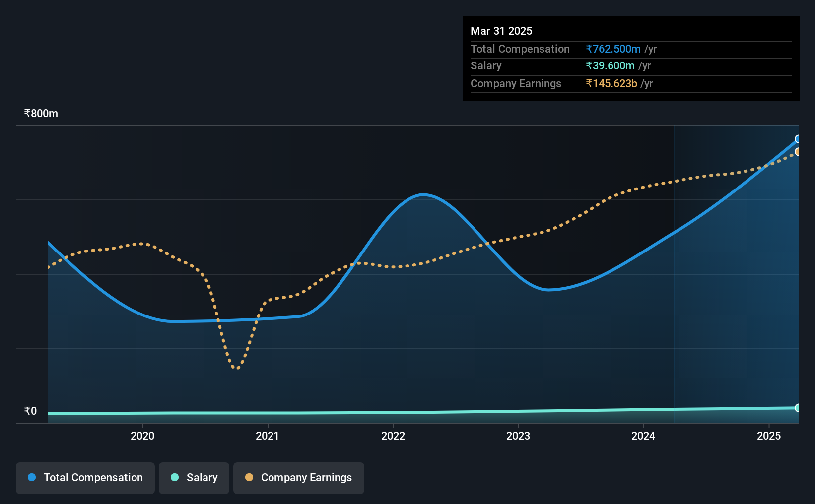The height and width of the screenshot is (504, 815).
Task: Toggle the Salary legend button
Action: (x=194, y=478)
